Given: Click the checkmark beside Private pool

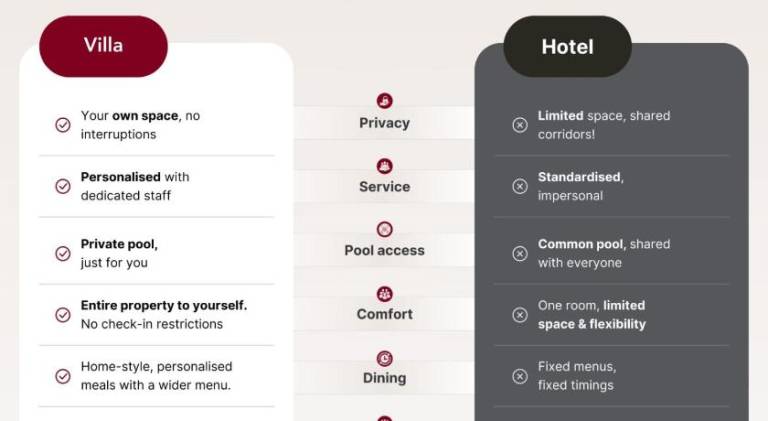Looking at the screenshot, I should click(63, 253).
